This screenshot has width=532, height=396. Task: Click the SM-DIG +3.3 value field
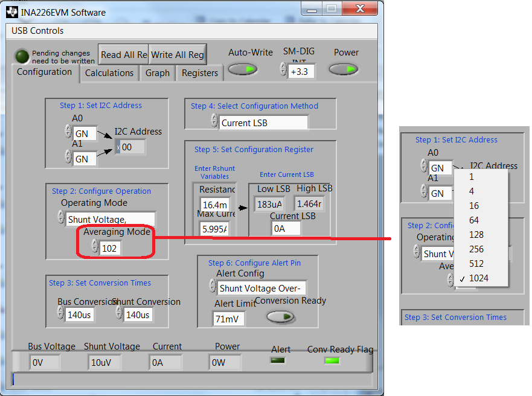[x=301, y=72]
